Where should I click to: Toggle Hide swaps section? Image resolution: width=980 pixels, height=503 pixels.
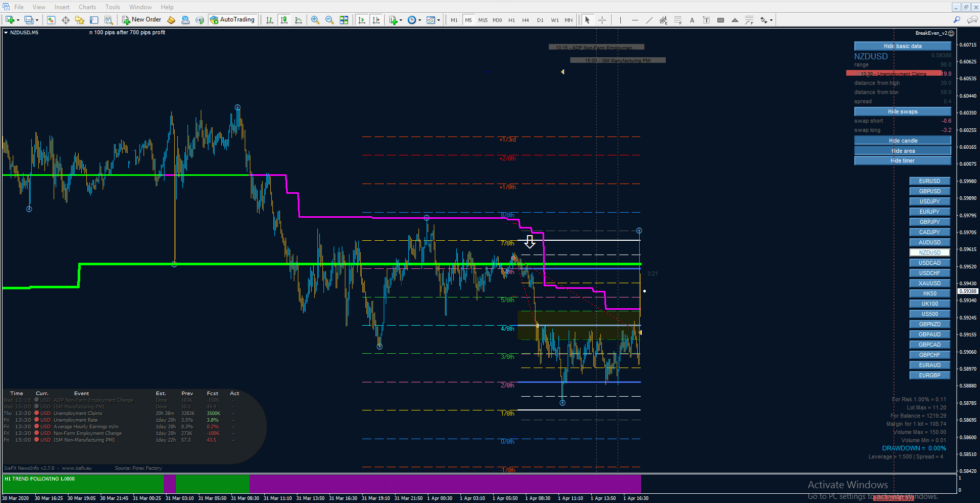pos(902,111)
